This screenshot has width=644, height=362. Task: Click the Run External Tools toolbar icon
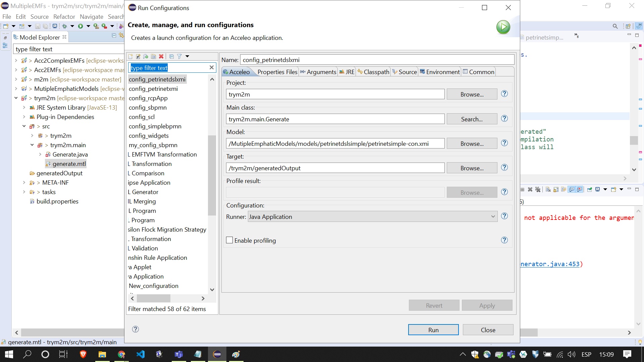[104, 26]
